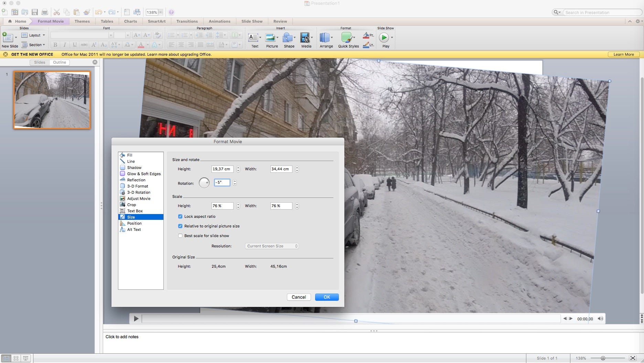Open the Layout dropdown
The width and height of the screenshot is (644, 363).
coord(33,35)
